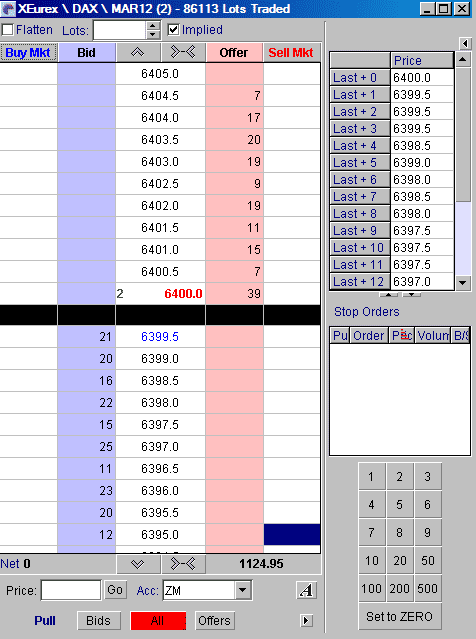Viewport: 476px width, 639px height.
Task: Collapse side panel with left arrow icon
Action: tap(465, 43)
